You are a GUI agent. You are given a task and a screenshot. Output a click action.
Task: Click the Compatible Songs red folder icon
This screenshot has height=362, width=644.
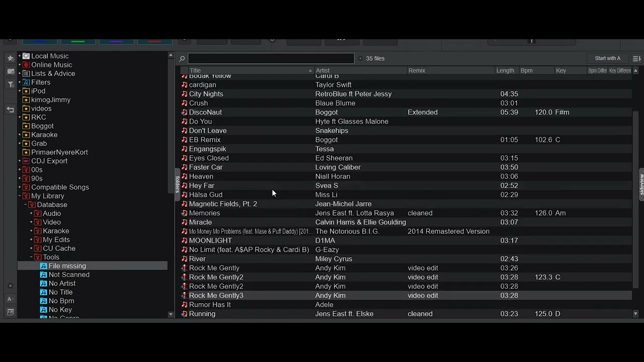[x=26, y=187]
